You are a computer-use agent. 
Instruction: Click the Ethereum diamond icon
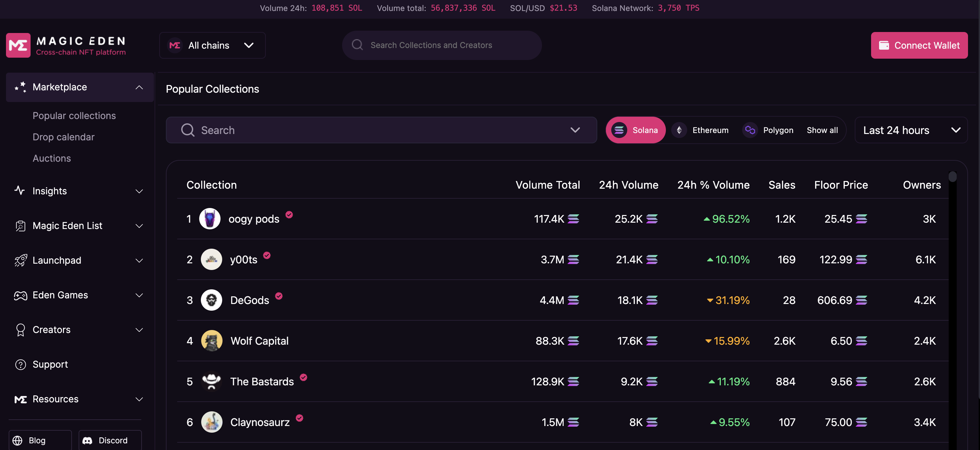pyautogui.click(x=679, y=130)
